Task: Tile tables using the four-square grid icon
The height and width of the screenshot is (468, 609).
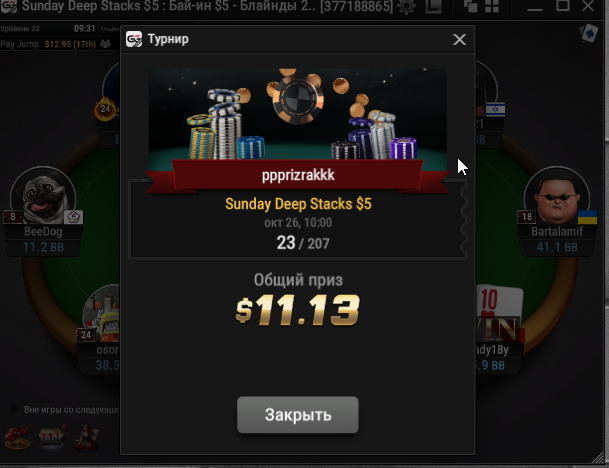Action: [x=492, y=6]
